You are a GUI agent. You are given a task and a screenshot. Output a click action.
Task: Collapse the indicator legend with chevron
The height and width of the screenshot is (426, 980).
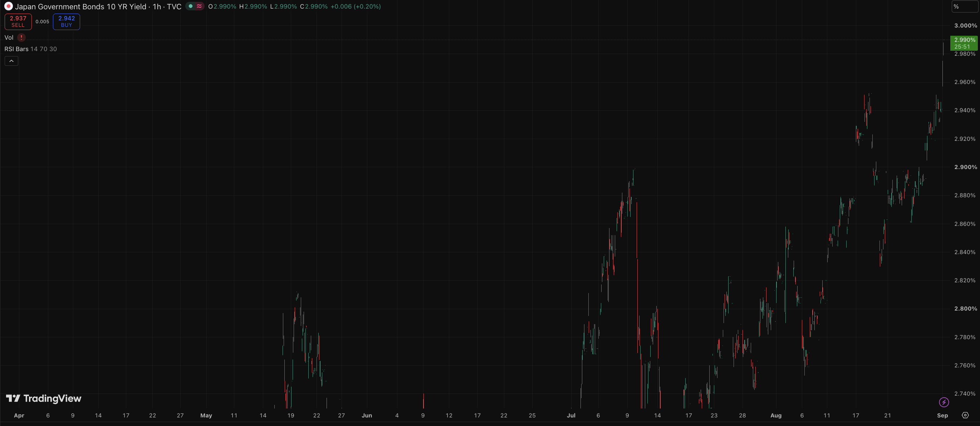[x=11, y=61]
